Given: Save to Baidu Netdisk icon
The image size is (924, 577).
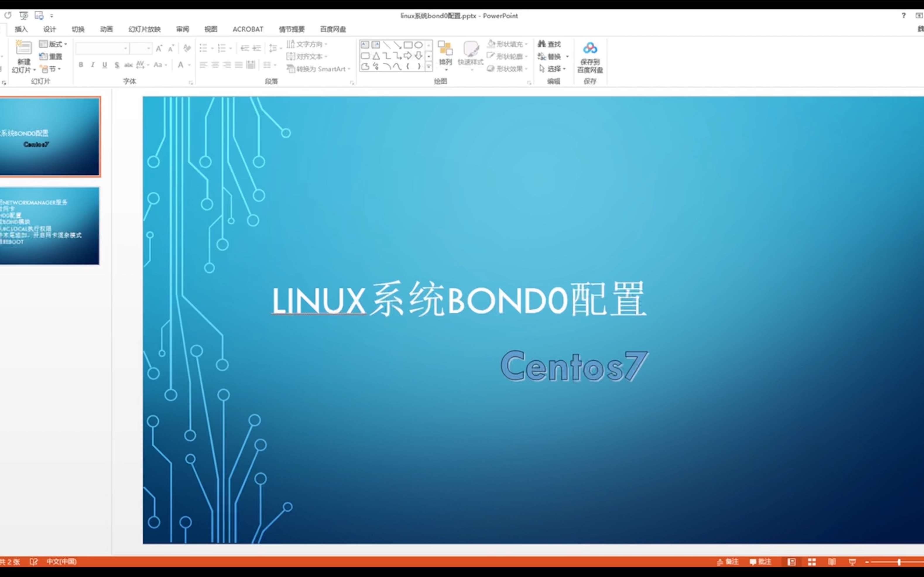Looking at the screenshot, I should [590, 48].
